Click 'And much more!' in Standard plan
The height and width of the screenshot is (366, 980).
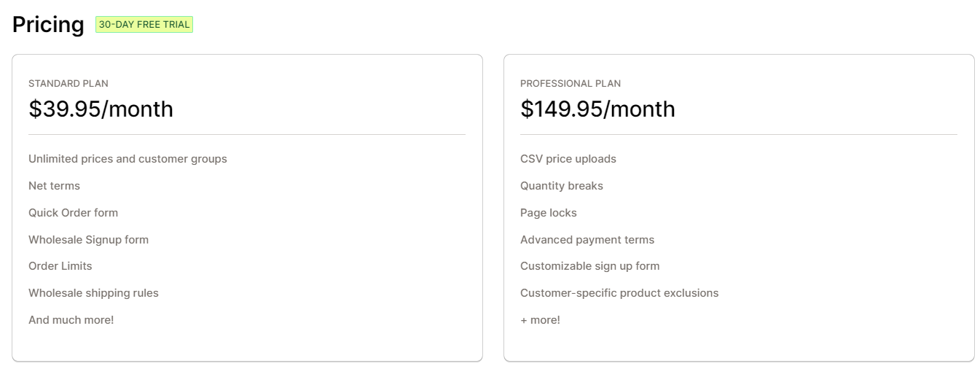tap(71, 320)
